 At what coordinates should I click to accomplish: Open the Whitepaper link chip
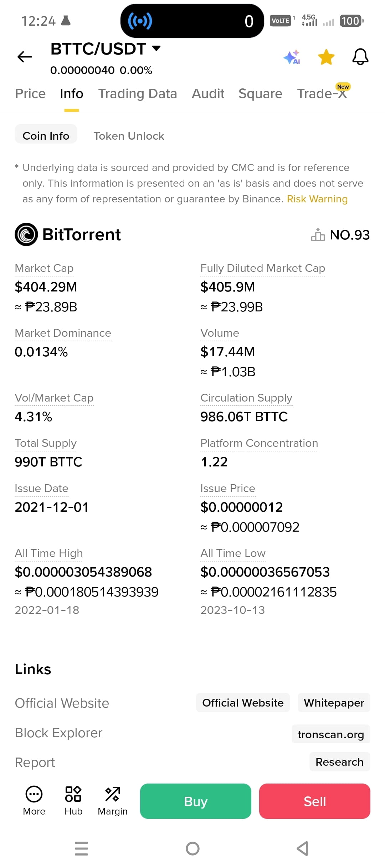(x=334, y=703)
